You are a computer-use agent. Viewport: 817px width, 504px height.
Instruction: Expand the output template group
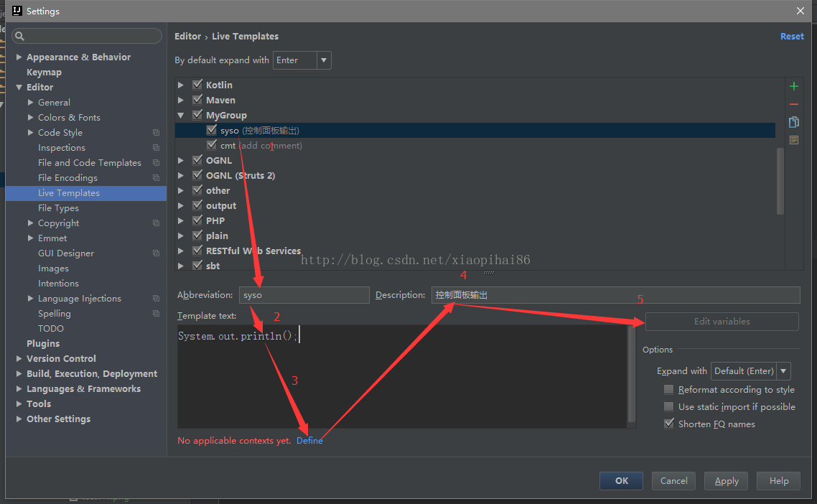pos(181,206)
